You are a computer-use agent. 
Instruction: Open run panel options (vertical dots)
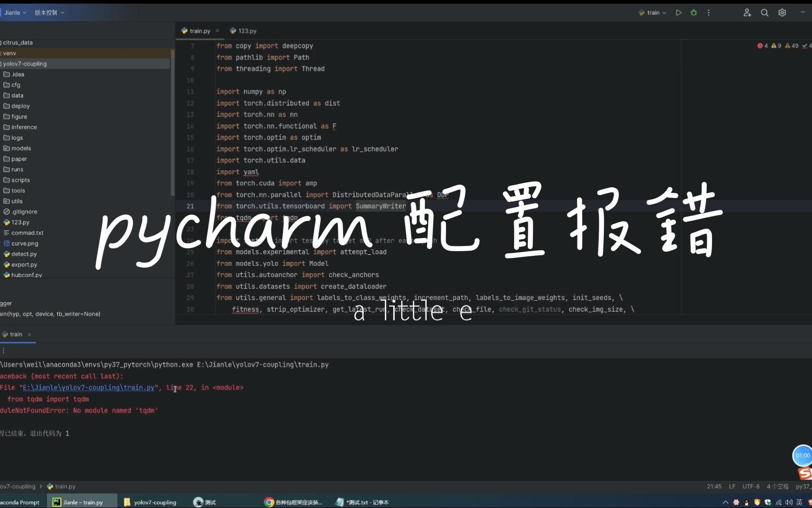click(x=3, y=351)
